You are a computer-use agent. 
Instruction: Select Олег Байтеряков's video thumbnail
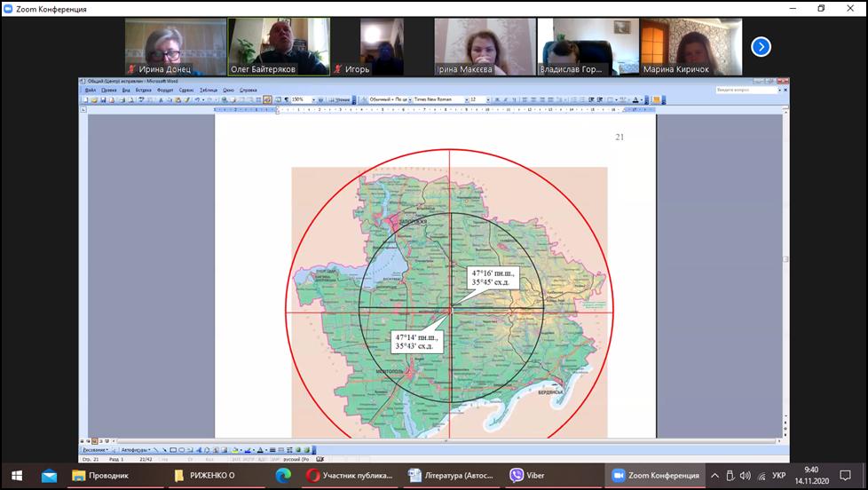coord(278,46)
